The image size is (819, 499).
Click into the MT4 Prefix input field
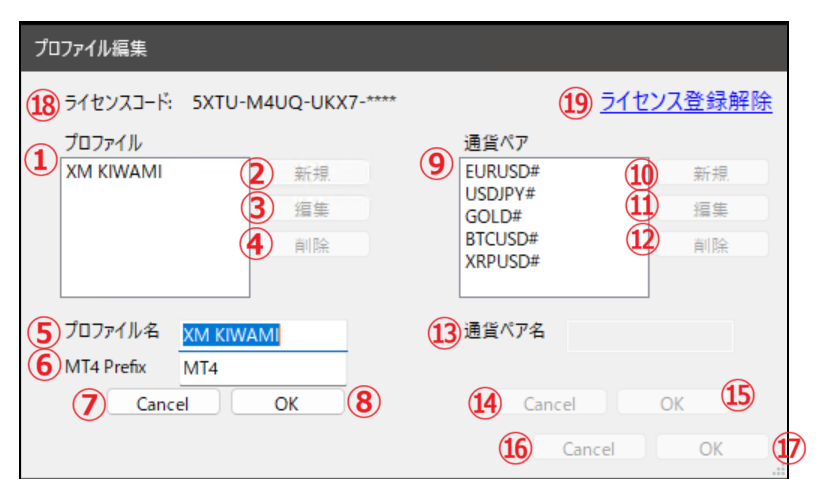coord(264,369)
